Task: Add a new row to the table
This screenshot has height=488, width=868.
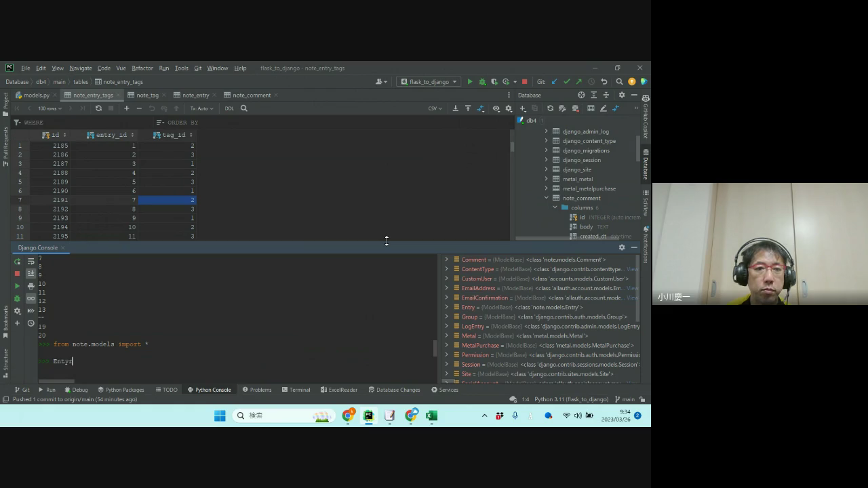Action: pos(126,108)
